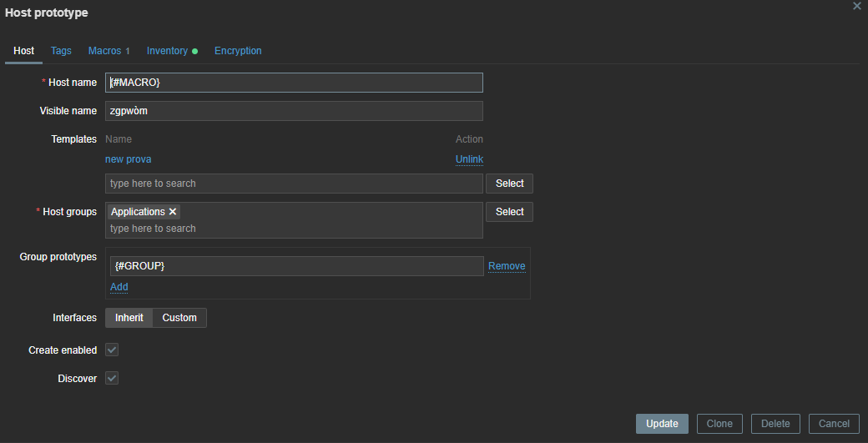Click the Templates search field

pos(294,184)
